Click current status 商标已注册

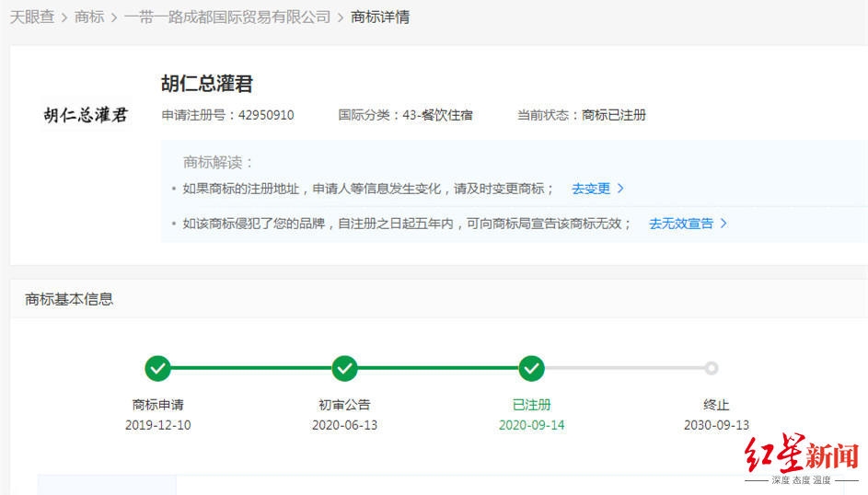click(614, 115)
